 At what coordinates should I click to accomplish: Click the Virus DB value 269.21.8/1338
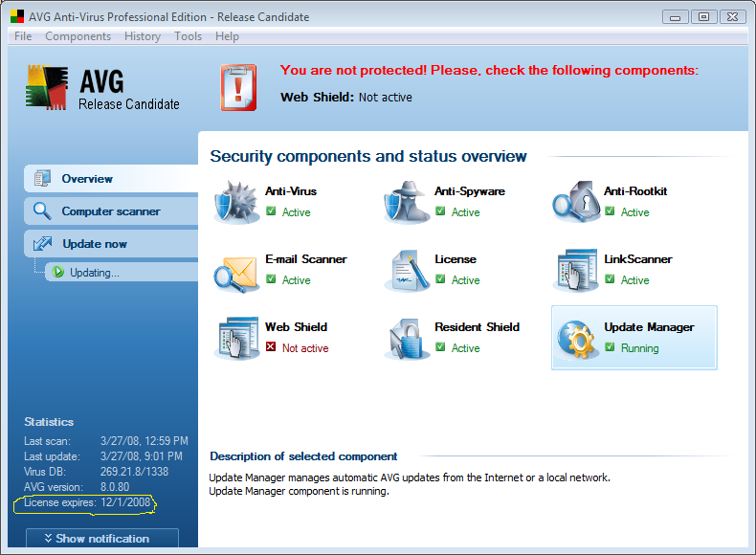pos(135,472)
